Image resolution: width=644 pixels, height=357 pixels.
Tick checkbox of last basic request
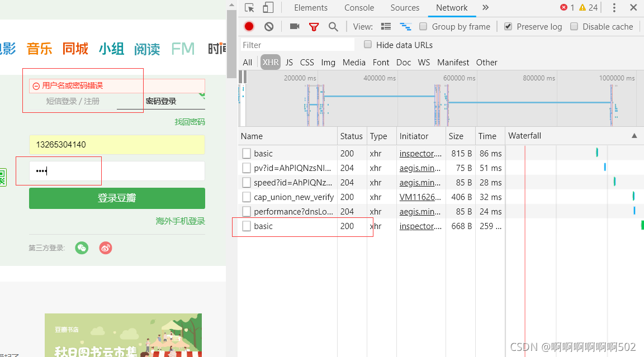pos(247,226)
